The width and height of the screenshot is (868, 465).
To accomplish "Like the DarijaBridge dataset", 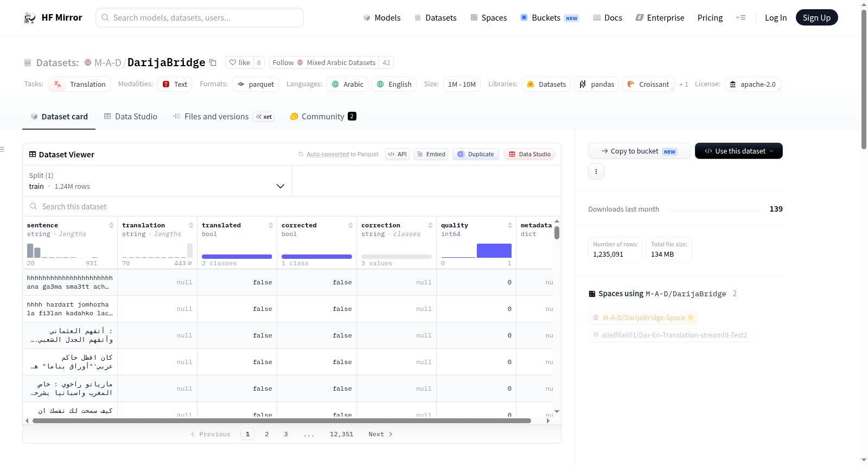I will click(x=239, y=62).
